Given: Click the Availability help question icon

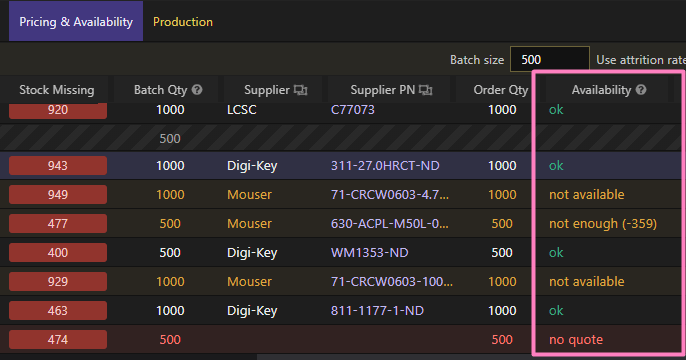Looking at the screenshot, I should (641, 90).
